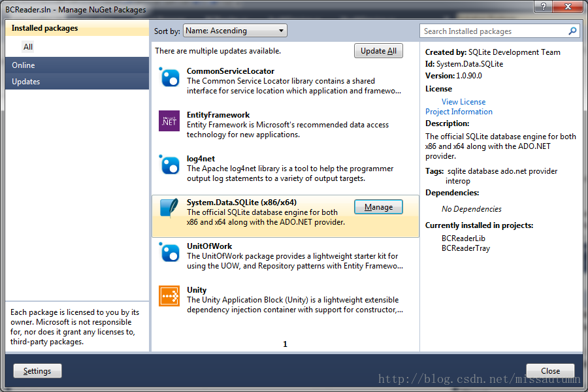
Task: Click the Id System.Data.SQLite text
Action: [464, 64]
